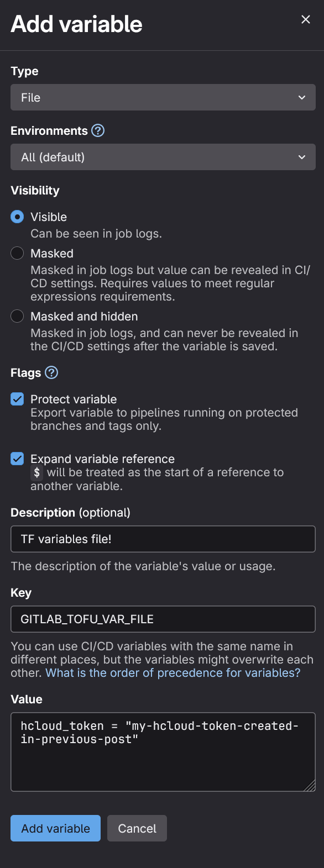Uncheck Protect variable
This screenshot has height=868, width=324.
point(17,399)
